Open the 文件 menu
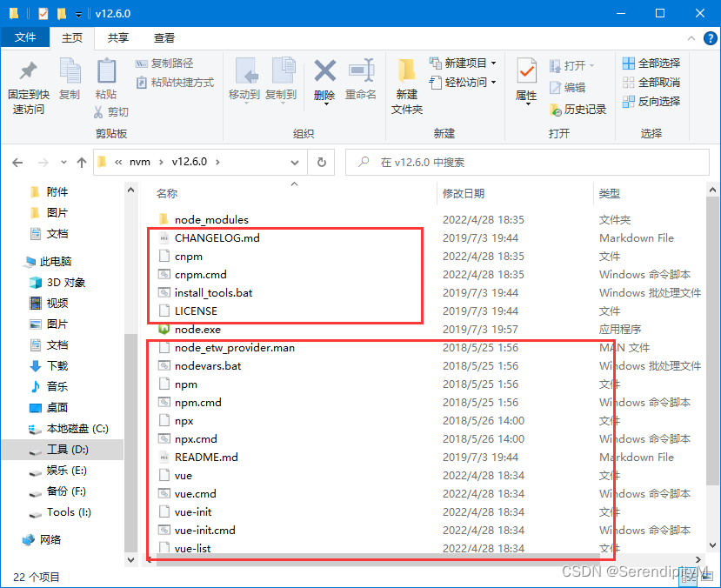 (x=25, y=38)
